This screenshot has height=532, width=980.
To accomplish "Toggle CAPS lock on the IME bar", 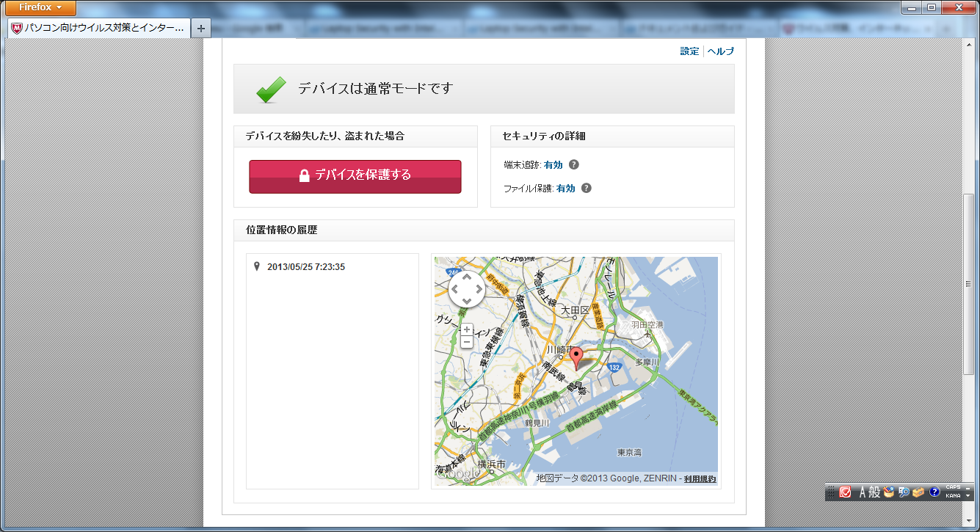I will pos(953,488).
